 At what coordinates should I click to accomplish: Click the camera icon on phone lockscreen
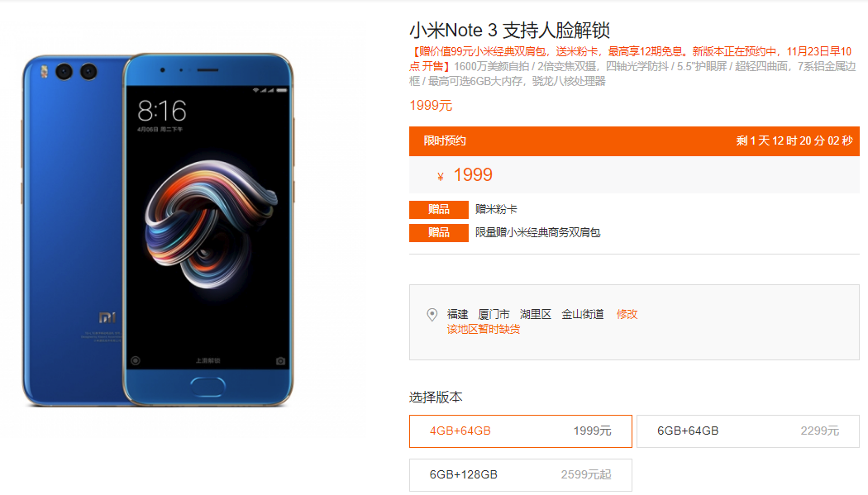click(281, 360)
